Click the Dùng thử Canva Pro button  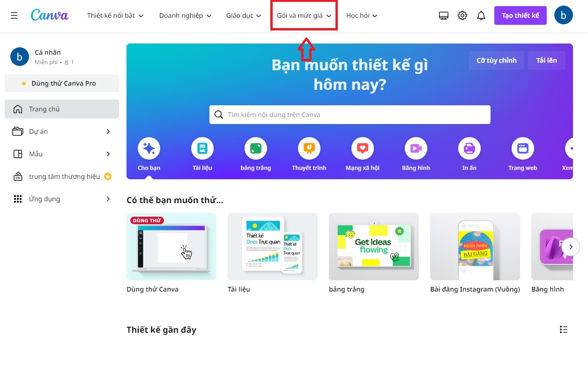[x=62, y=83]
